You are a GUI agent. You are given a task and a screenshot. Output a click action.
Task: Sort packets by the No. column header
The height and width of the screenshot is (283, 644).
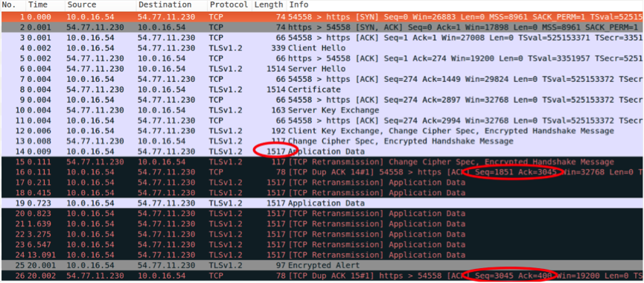point(13,5)
